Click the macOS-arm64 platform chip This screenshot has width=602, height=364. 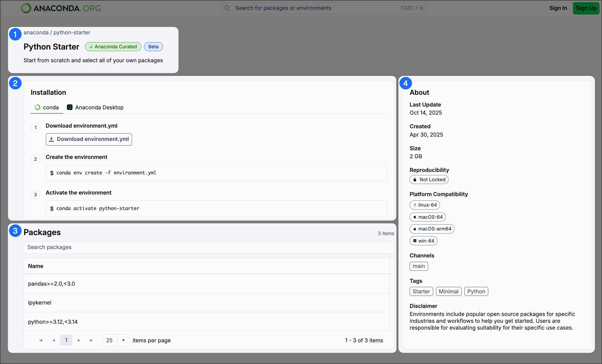pos(432,229)
